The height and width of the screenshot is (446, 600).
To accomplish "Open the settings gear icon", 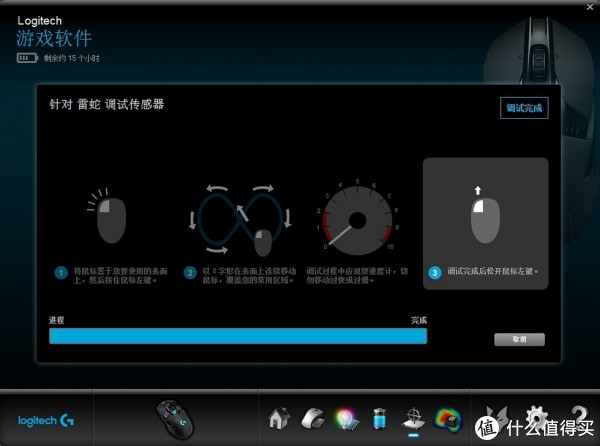I will point(536,418).
